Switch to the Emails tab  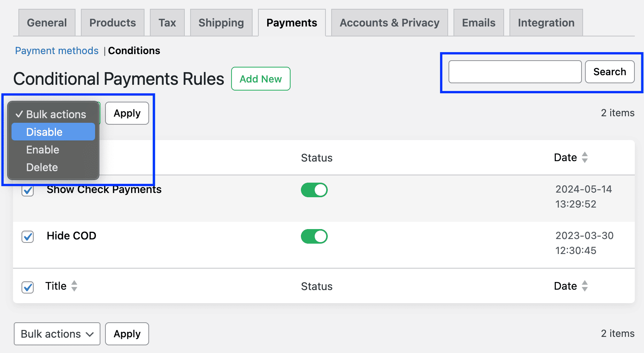[478, 23]
